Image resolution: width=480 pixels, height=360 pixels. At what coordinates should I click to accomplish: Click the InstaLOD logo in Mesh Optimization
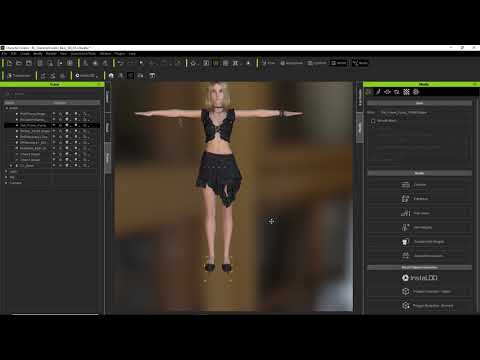(420, 278)
